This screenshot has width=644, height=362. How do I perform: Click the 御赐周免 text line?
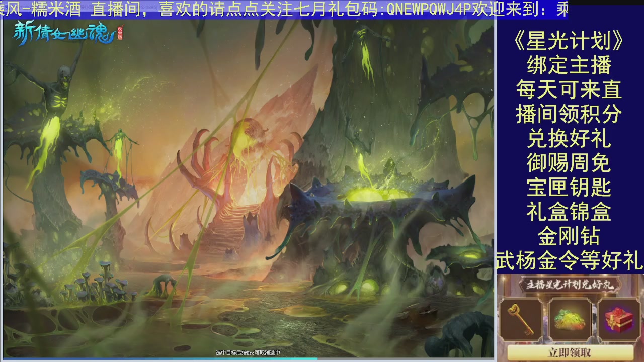[x=569, y=163]
